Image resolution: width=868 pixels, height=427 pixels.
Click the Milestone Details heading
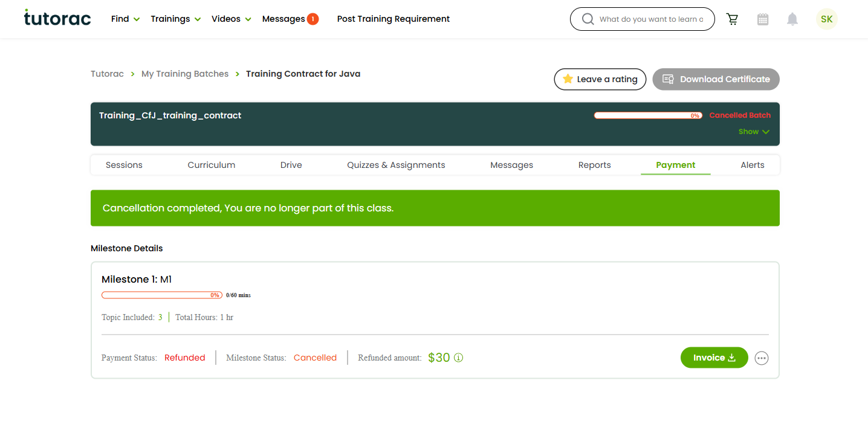(x=127, y=248)
